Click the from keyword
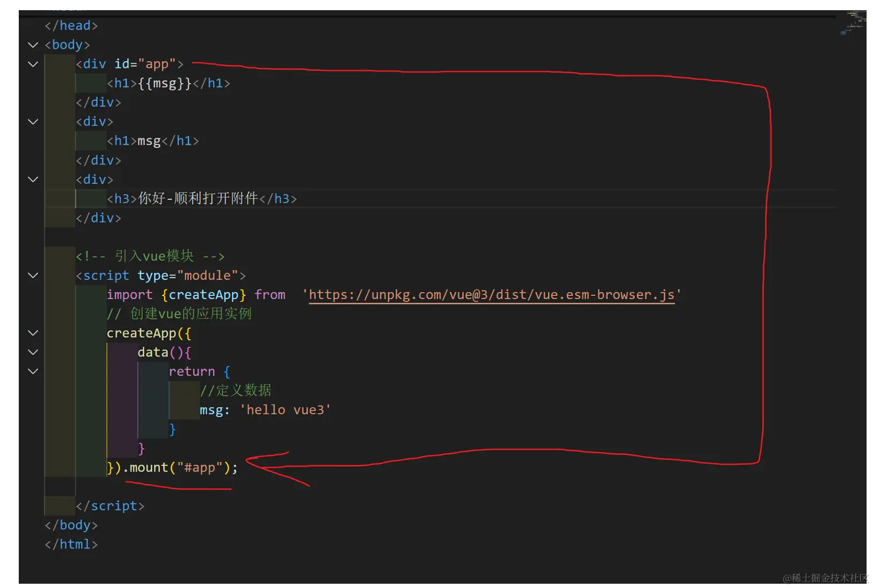873x588 pixels. (270, 295)
